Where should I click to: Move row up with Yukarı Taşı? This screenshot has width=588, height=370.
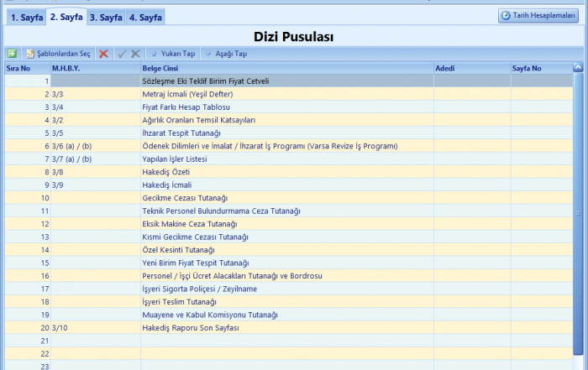click(x=172, y=54)
